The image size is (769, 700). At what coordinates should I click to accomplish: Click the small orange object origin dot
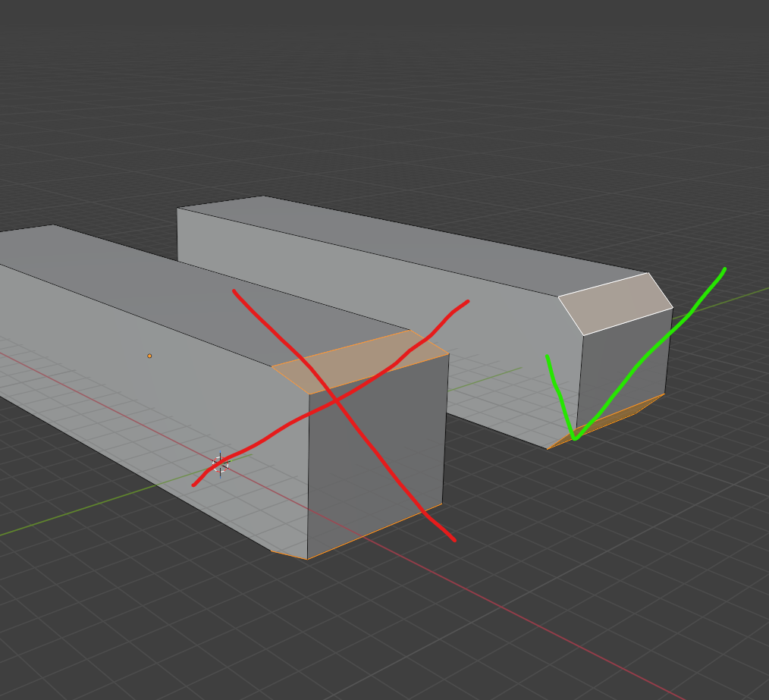[x=149, y=356]
